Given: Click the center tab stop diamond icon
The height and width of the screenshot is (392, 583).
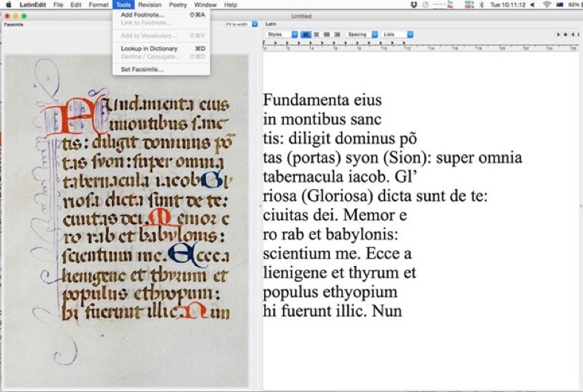Looking at the screenshot, I should [x=565, y=35].
